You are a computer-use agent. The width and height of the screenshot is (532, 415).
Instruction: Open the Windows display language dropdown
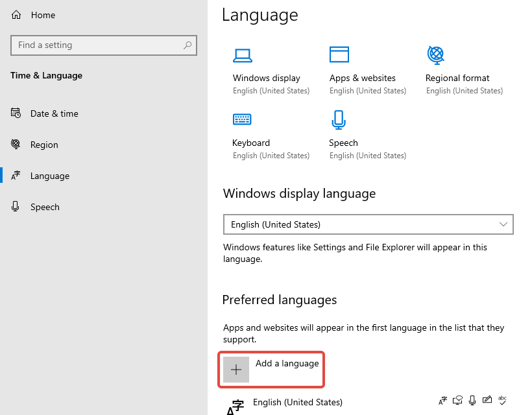click(368, 224)
